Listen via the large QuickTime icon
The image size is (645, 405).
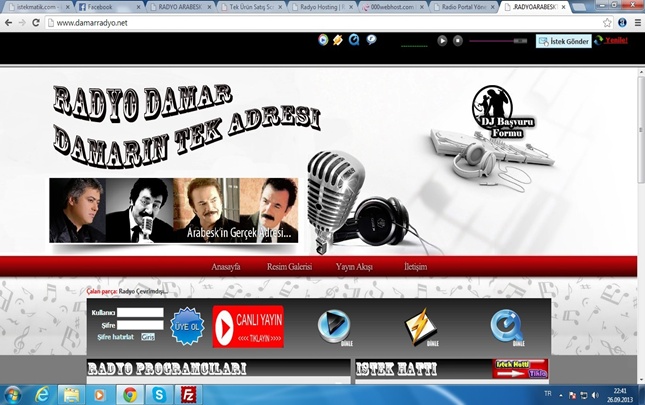pyautogui.click(x=506, y=326)
